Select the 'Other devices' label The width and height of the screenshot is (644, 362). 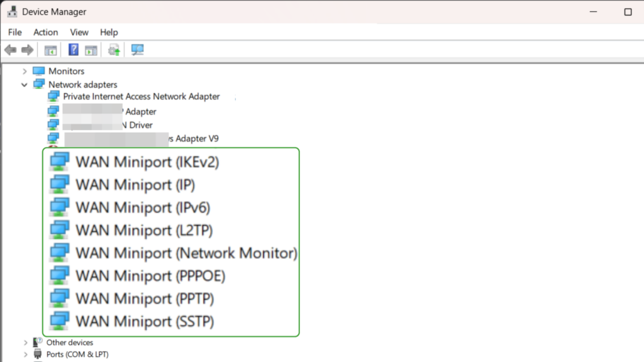(69, 343)
